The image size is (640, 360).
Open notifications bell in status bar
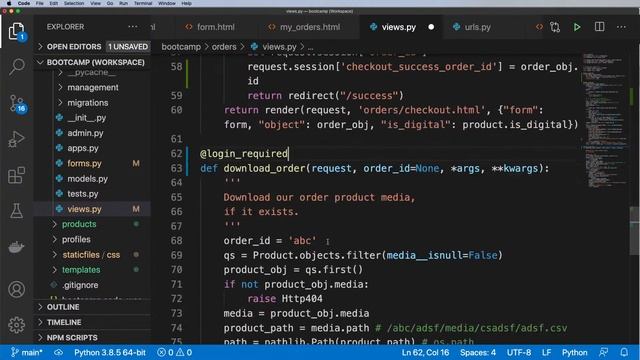(x=624, y=352)
